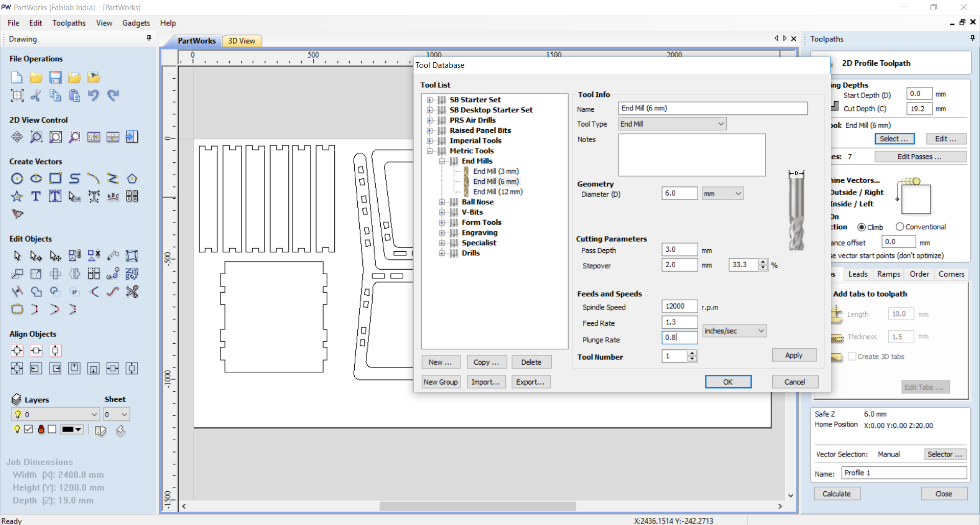
Task: Select the Draw Star tool
Action: coord(17,196)
